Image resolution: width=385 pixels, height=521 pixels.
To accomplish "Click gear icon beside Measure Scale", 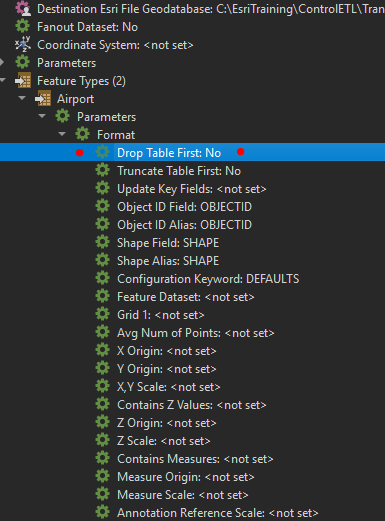I will (103, 495).
